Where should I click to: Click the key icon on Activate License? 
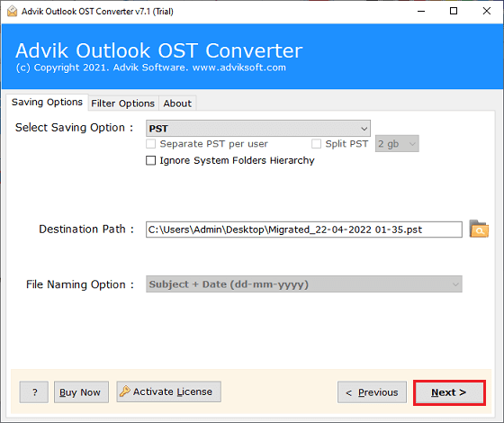pos(125,391)
